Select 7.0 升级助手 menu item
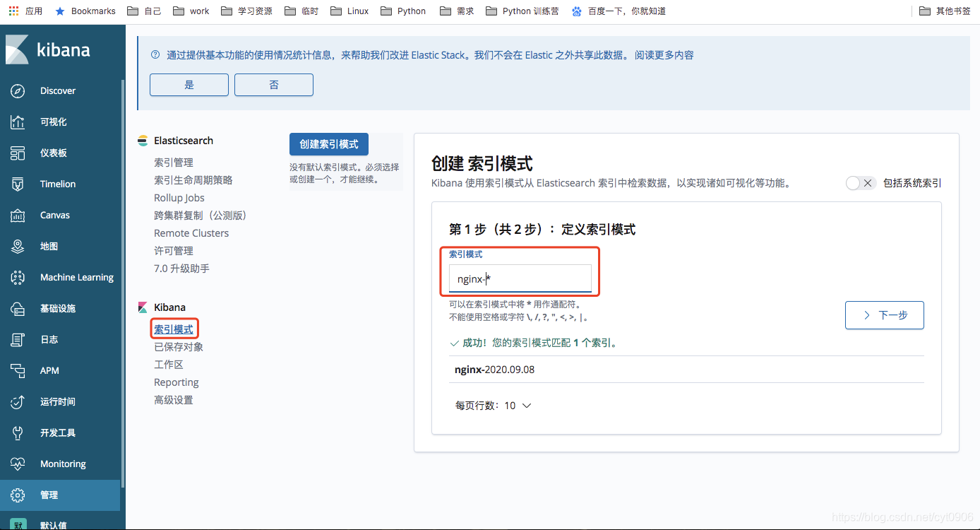Image resolution: width=980 pixels, height=530 pixels. (182, 269)
